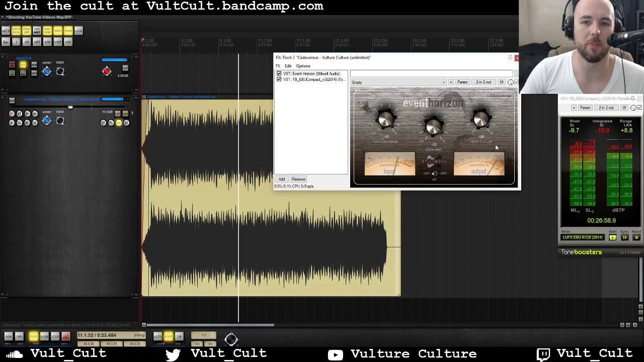
Task: Click Param in the TB_EBUCompact window
Action: [585, 108]
